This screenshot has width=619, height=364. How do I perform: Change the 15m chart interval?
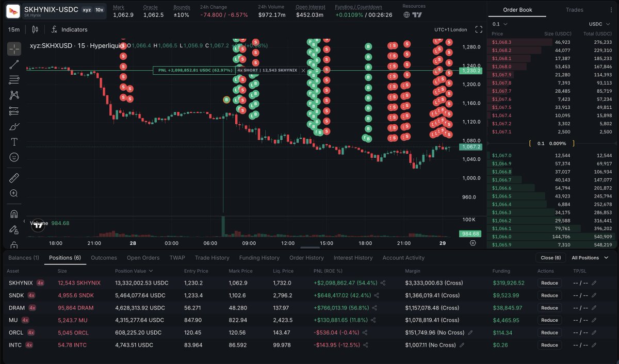click(14, 29)
